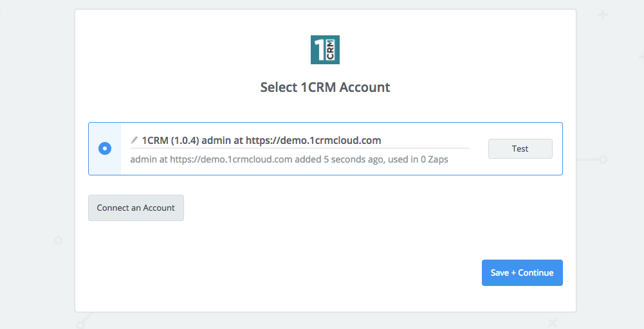644x329 pixels.
Task: Click the demo.1crmcloud.com URL in account title
Action: (x=313, y=140)
